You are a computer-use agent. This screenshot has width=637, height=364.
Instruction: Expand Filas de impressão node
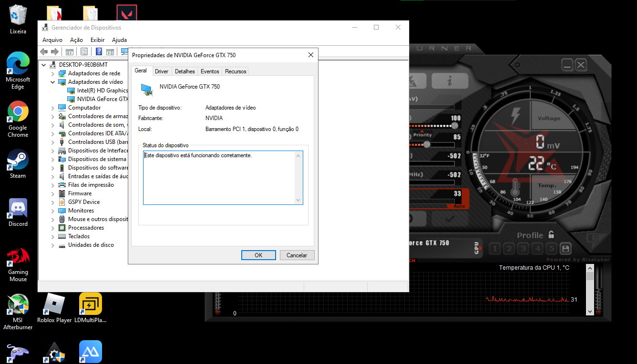tap(53, 185)
